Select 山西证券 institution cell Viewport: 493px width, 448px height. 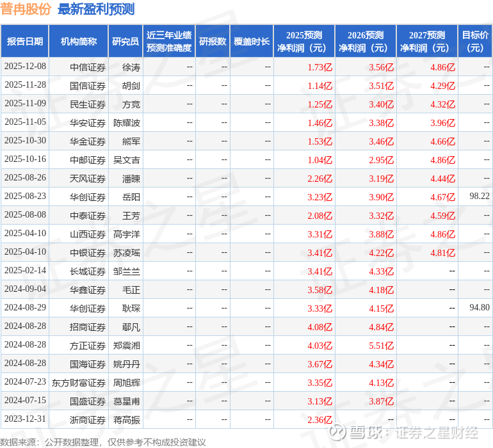coord(88,234)
